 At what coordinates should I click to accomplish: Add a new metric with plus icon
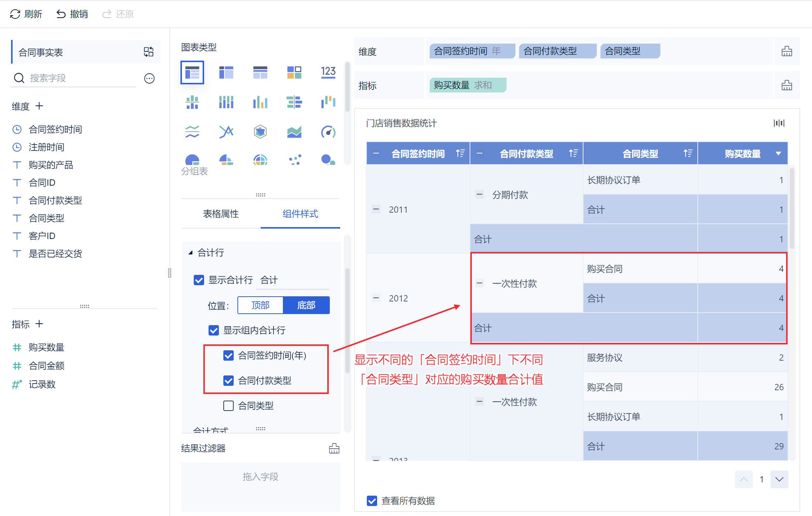pos(39,324)
